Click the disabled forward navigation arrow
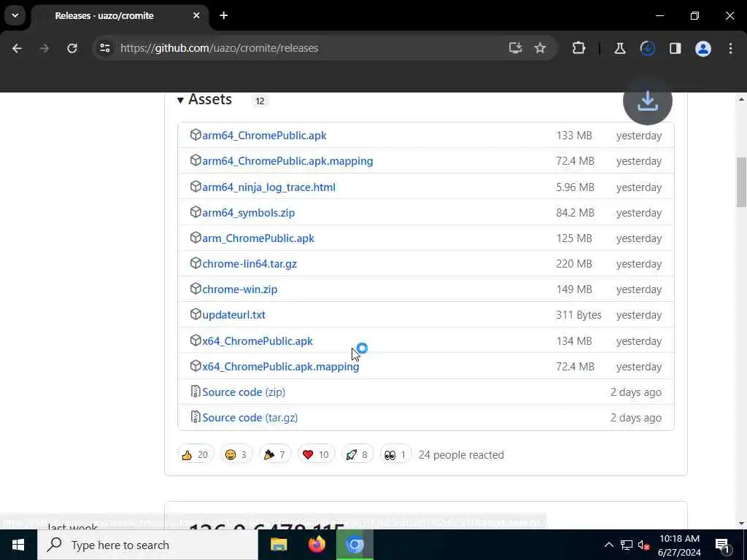 (x=44, y=48)
